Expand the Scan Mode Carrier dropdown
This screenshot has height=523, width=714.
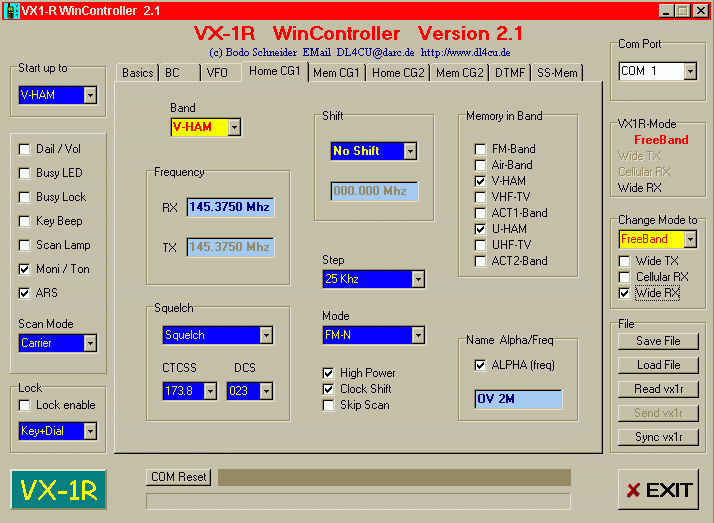(x=90, y=343)
